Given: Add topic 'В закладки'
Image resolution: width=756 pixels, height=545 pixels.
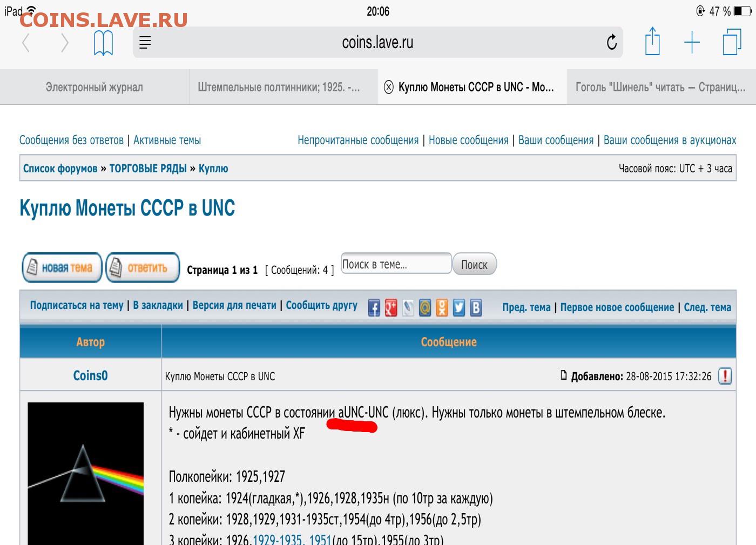Looking at the screenshot, I should [158, 306].
